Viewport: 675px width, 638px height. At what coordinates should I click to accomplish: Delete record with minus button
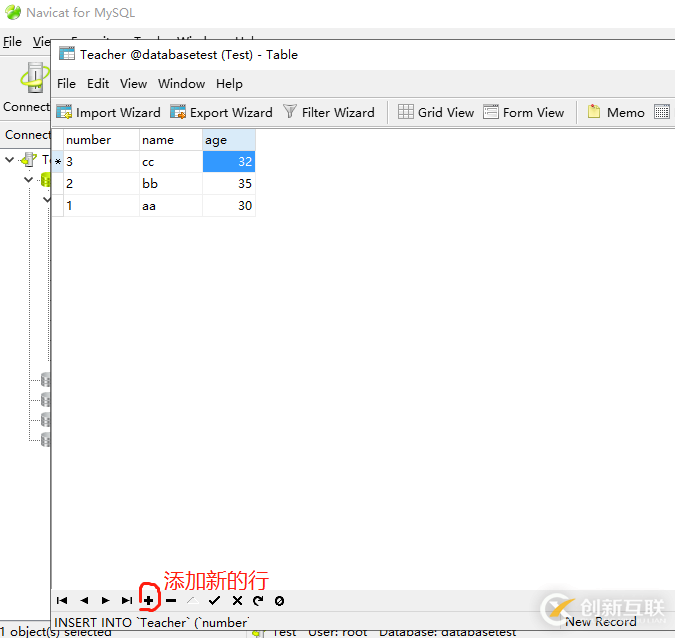pyautogui.click(x=171, y=601)
